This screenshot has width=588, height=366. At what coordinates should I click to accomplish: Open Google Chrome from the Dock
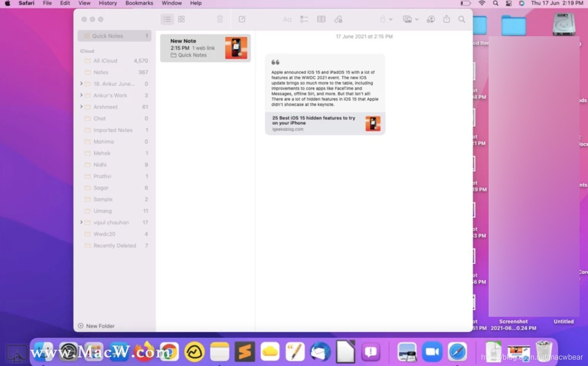tap(169, 352)
